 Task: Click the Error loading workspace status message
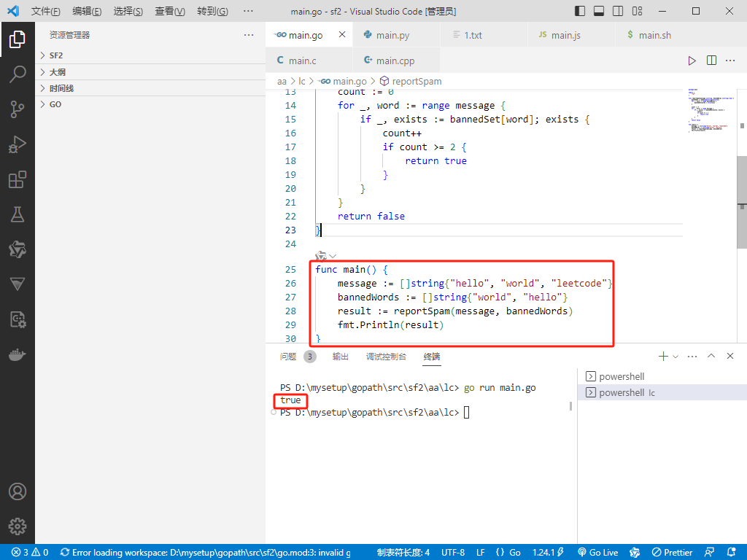click(x=206, y=553)
